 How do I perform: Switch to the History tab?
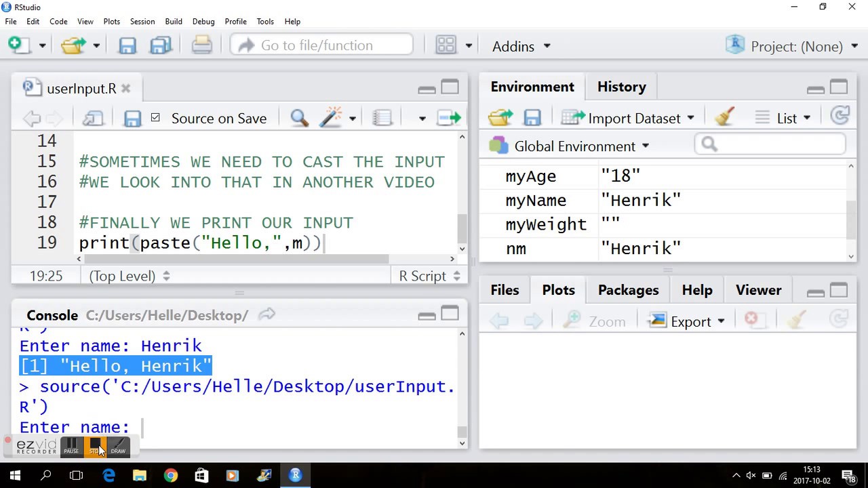(622, 87)
